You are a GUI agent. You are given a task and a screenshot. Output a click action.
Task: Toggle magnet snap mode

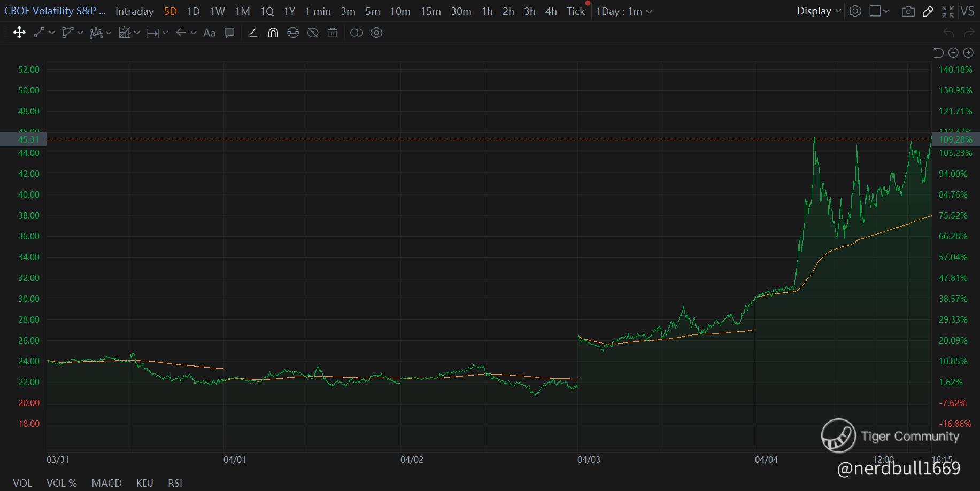[273, 33]
